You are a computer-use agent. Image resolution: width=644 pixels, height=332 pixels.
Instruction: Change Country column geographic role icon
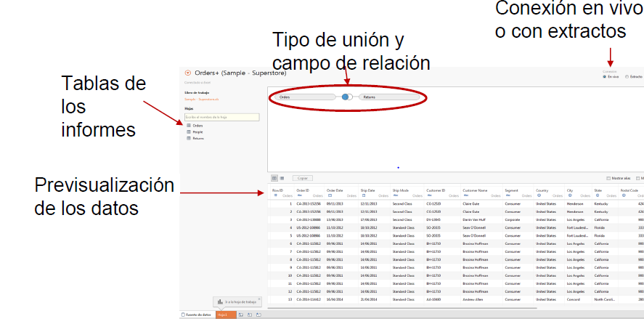click(539, 195)
